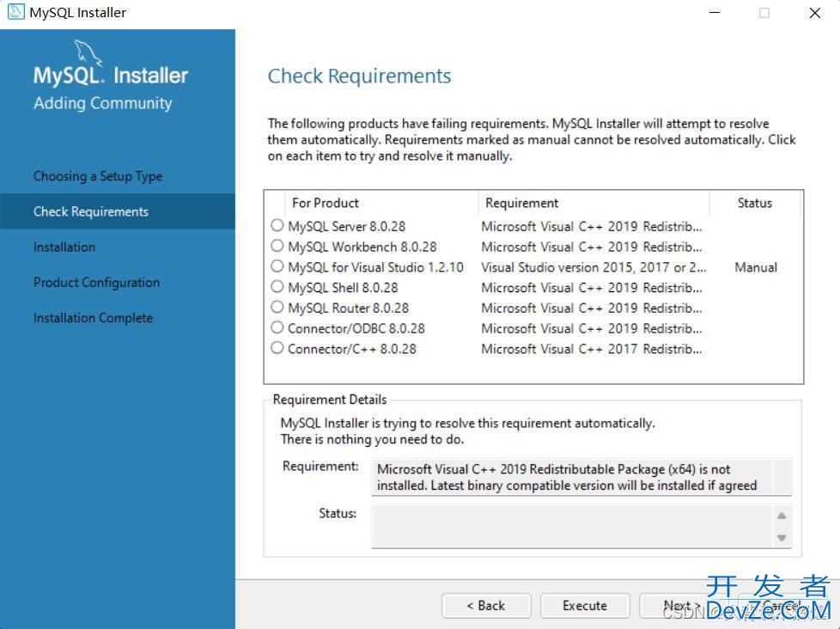This screenshot has width=840, height=629.
Task: Select the MySQL Server 8.0.28 radio button
Action: tap(277, 225)
